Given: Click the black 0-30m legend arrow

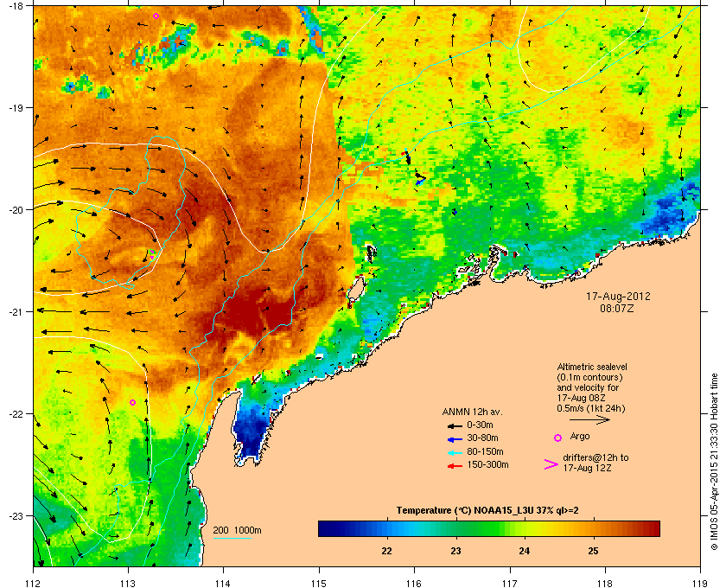Looking at the screenshot, I should pos(455,425).
